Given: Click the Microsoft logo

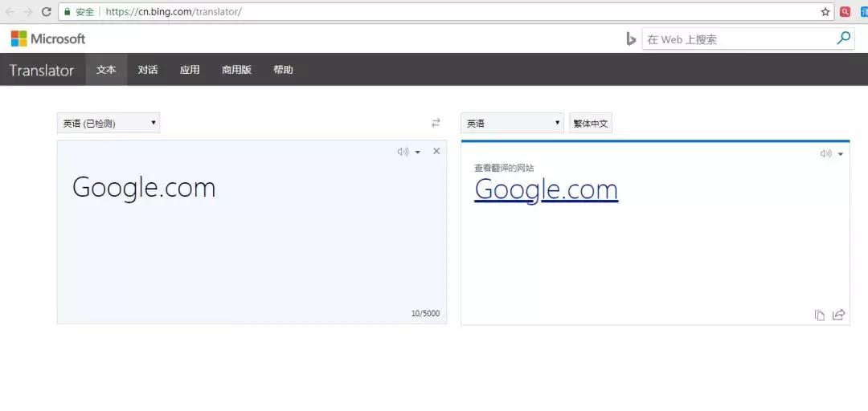Looking at the screenshot, I should click(48, 39).
